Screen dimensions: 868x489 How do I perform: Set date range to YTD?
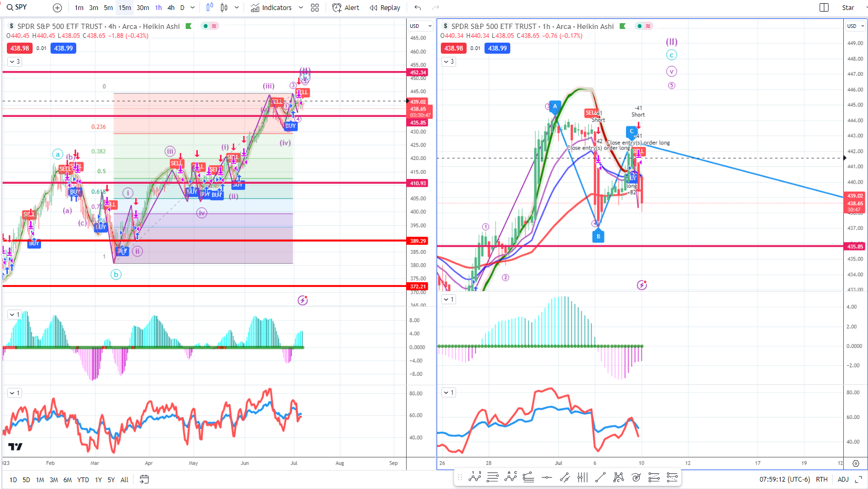[x=83, y=480]
